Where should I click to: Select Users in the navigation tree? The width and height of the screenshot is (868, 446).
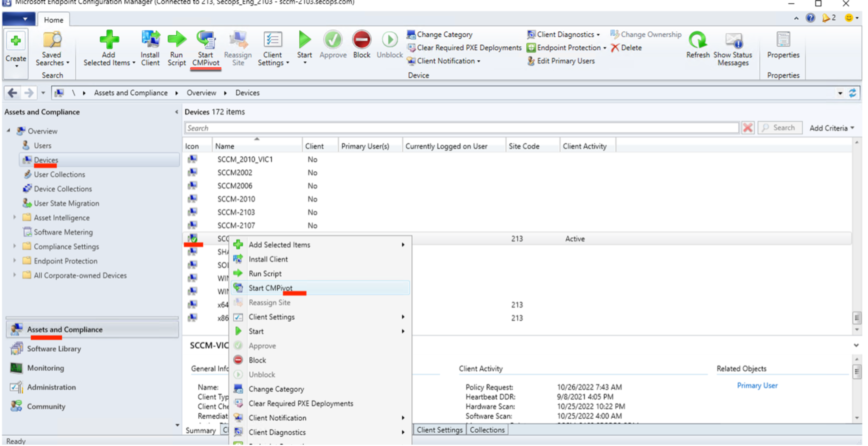click(x=42, y=145)
